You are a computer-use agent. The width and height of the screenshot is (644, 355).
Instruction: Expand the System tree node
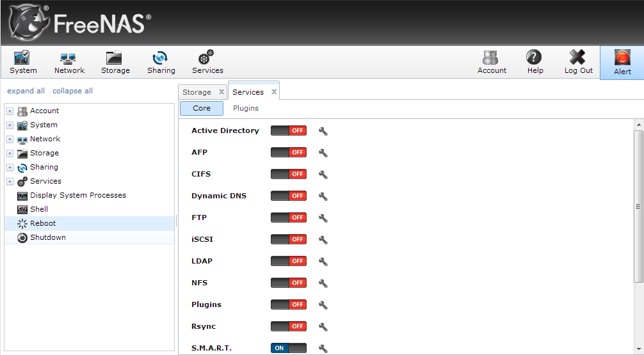point(10,125)
